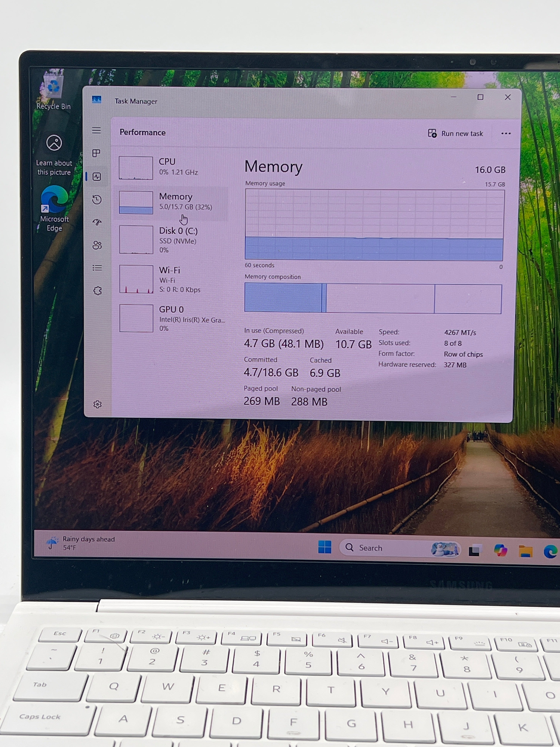Open the Services sidebar icon

point(98,291)
